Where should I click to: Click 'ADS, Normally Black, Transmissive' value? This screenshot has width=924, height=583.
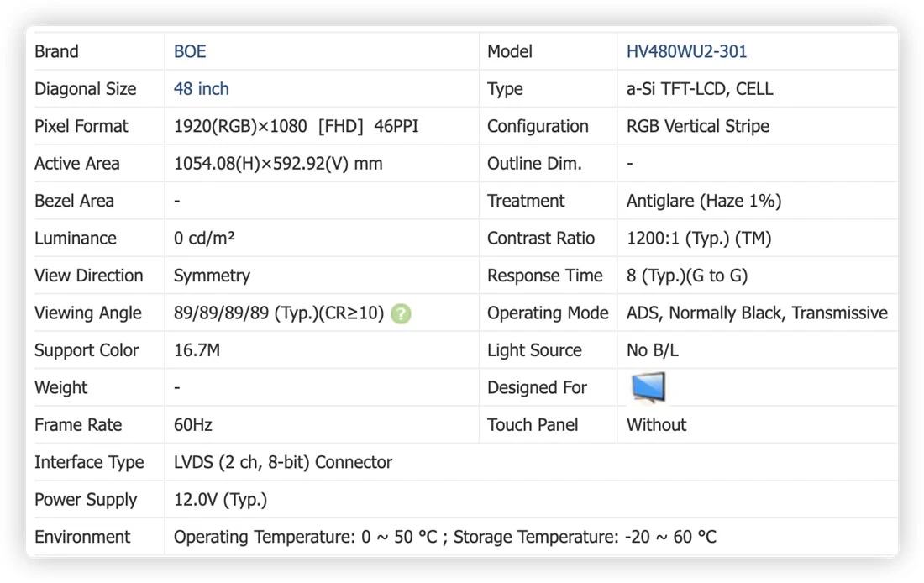click(x=757, y=313)
